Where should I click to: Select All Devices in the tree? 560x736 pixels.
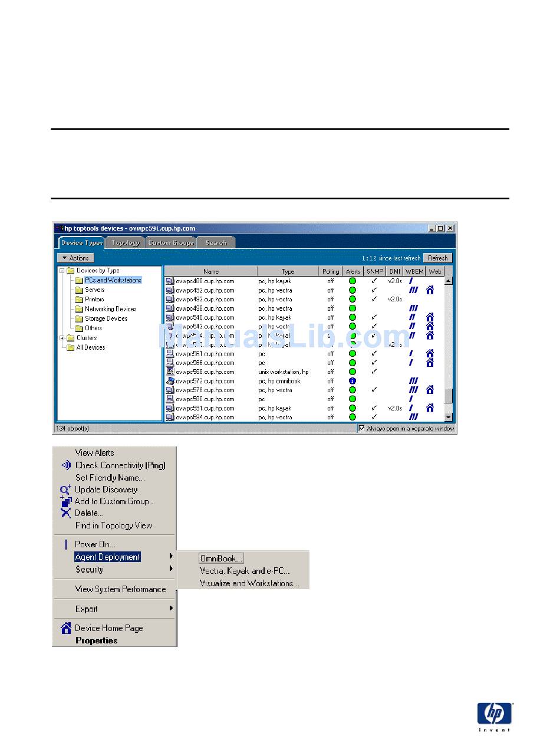click(x=91, y=347)
